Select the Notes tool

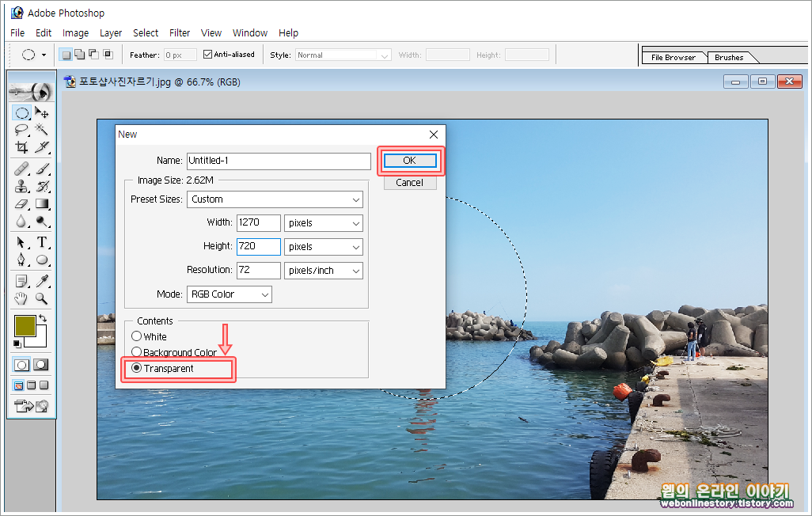pyautogui.click(x=21, y=281)
